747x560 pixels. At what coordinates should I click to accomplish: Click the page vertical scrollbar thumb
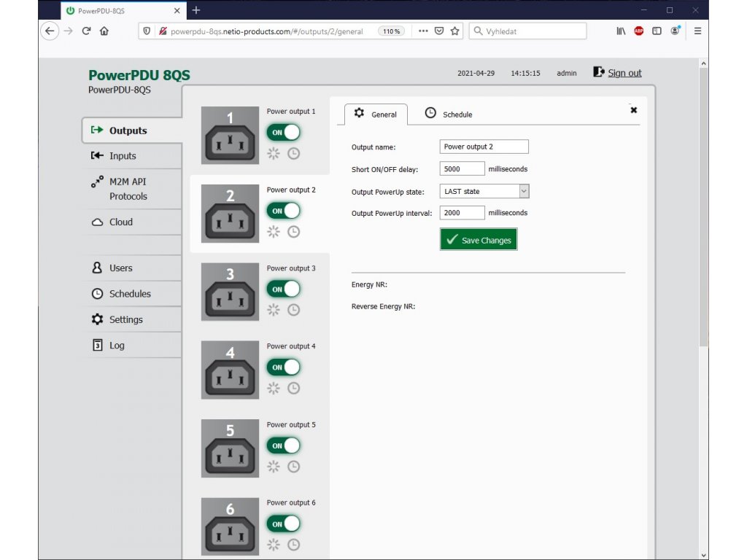(704, 207)
